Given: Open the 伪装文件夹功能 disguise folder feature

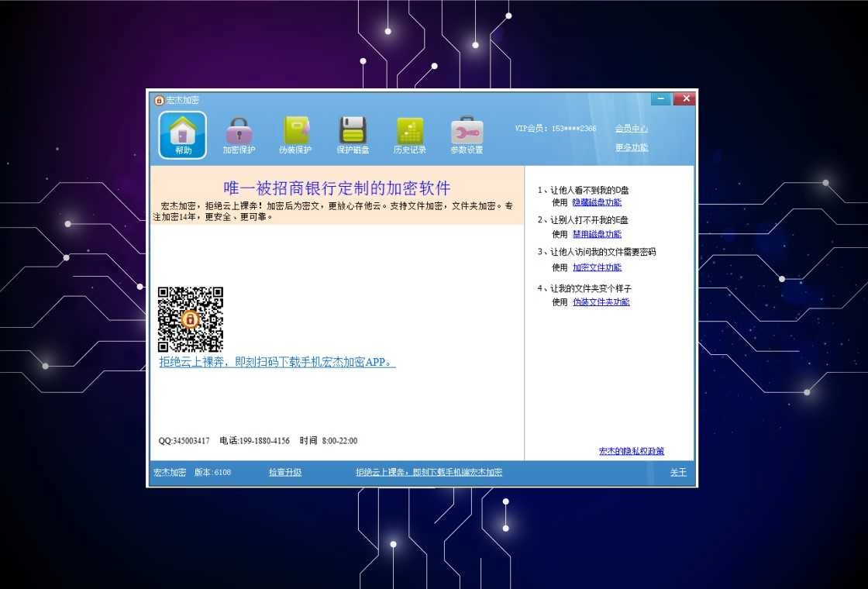Looking at the screenshot, I should 601,302.
